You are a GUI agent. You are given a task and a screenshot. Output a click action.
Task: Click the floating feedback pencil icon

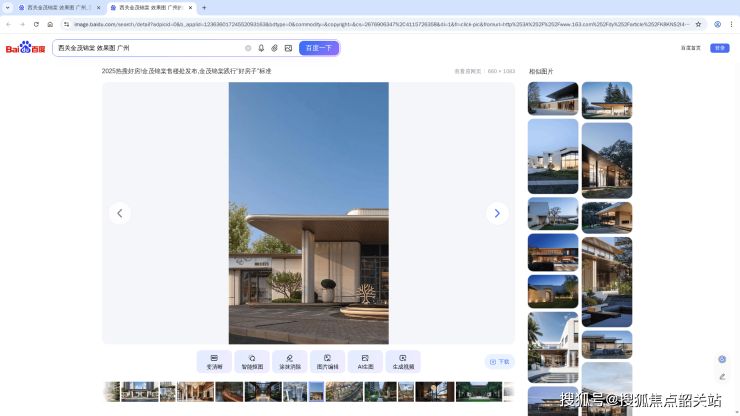click(722, 377)
